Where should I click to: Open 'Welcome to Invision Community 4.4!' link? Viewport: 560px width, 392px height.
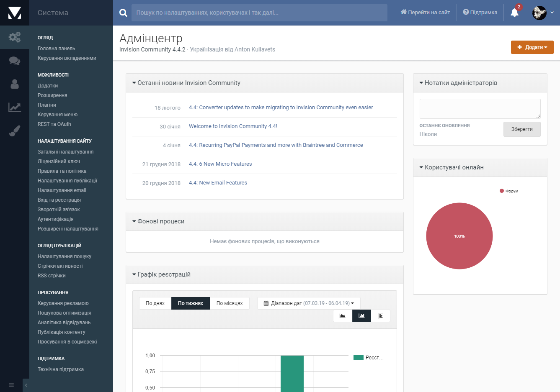pos(233,126)
